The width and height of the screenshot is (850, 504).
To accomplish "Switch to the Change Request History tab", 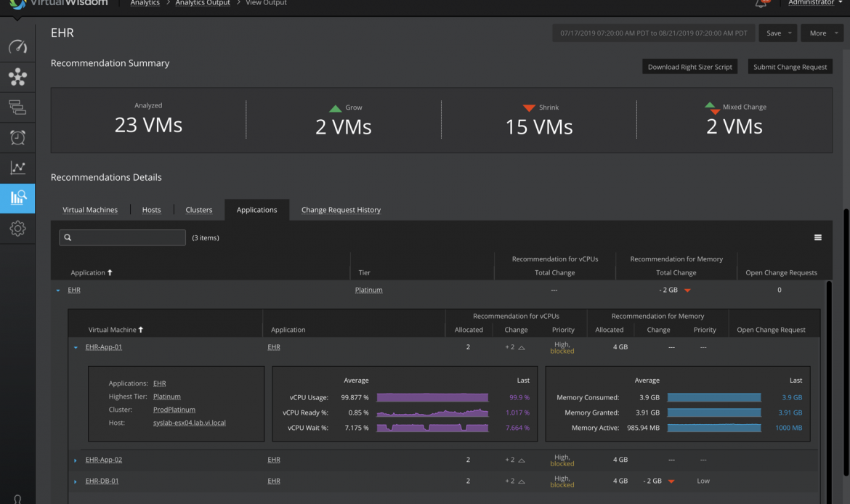I will point(341,210).
